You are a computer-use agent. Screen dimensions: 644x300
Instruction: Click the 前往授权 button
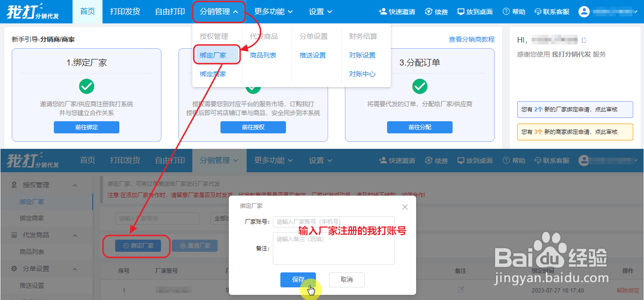[x=253, y=127]
